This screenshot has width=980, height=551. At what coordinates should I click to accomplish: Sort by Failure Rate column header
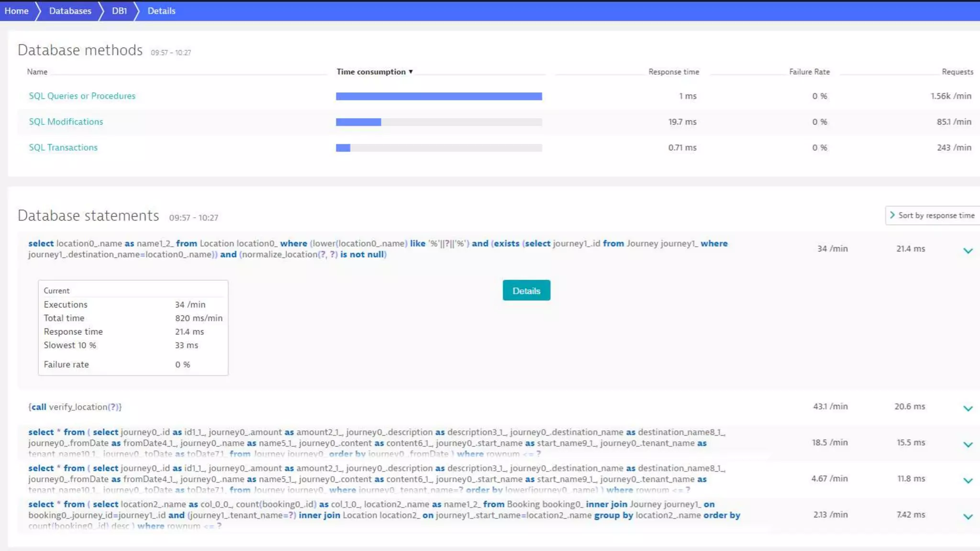tap(809, 72)
